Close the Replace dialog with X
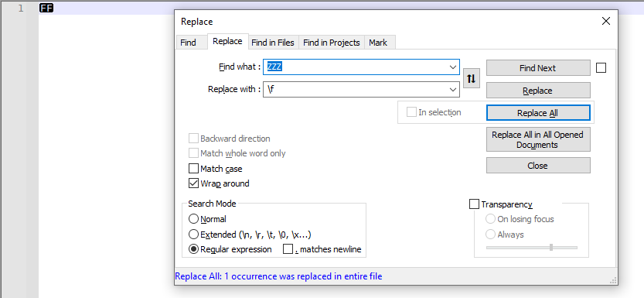 pyautogui.click(x=606, y=22)
